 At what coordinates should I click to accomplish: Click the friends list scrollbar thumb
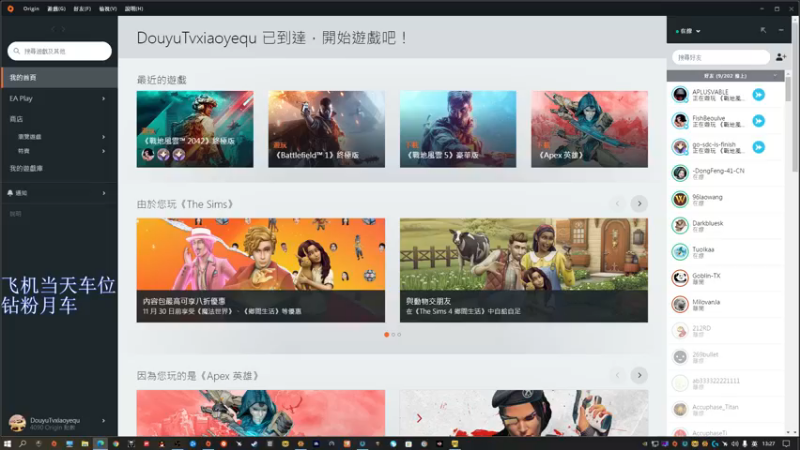(x=788, y=89)
